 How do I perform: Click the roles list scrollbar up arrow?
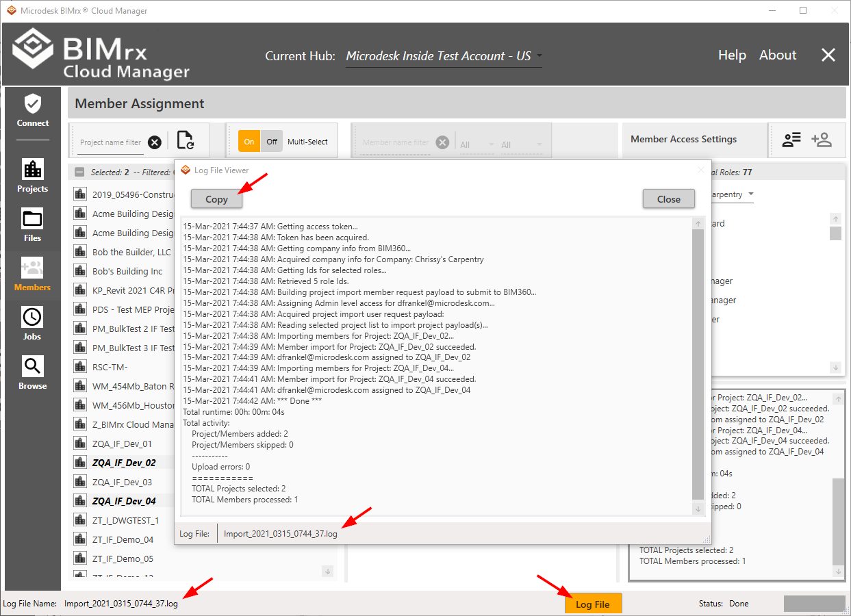coord(835,219)
